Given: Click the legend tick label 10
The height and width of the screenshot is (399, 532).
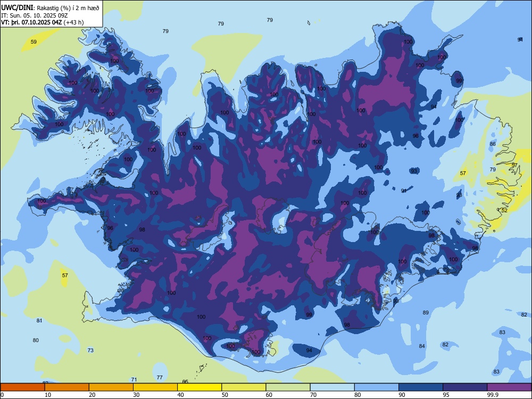Looking at the screenshot, I should 48,395.
